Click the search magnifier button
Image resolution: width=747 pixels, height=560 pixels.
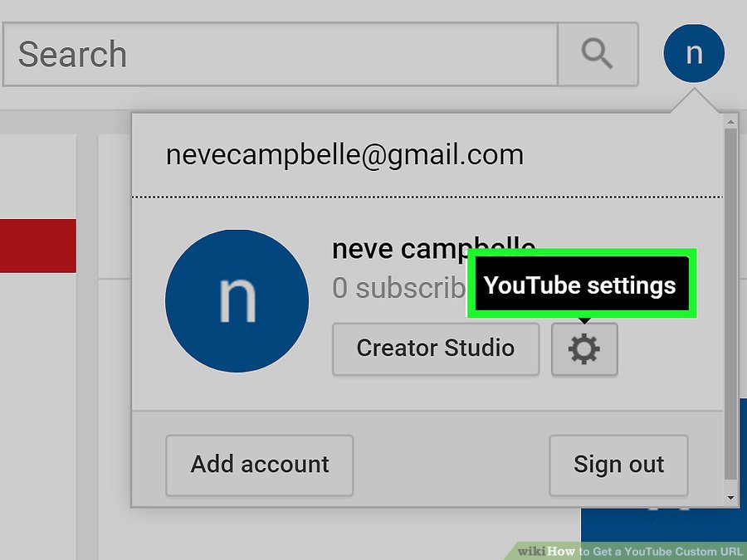(x=598, y=54)
